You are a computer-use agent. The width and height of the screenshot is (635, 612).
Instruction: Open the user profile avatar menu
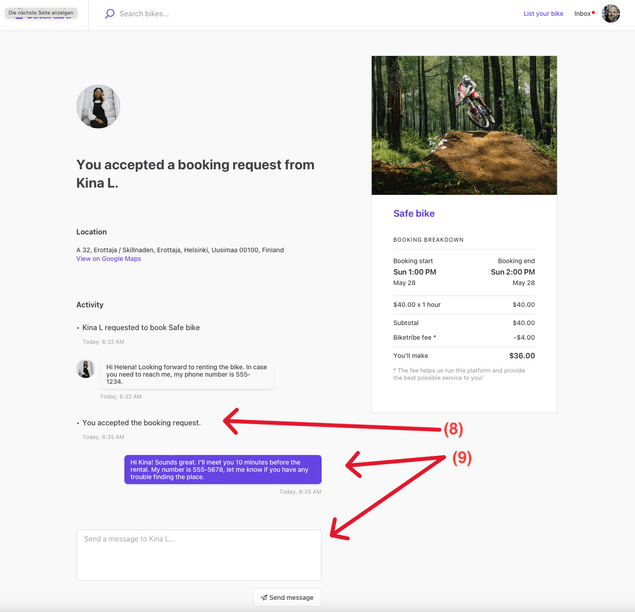pyautogui.click(x=611, y=14)
